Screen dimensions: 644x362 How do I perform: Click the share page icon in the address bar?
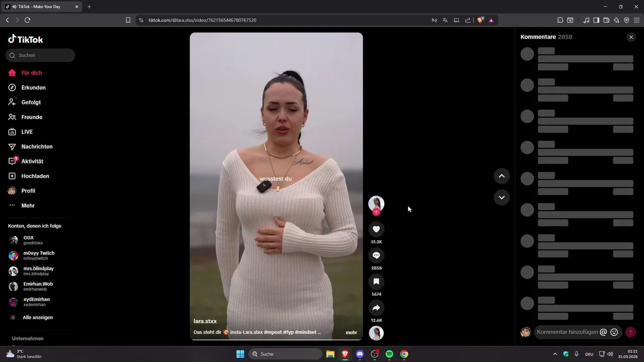(468, 20)
